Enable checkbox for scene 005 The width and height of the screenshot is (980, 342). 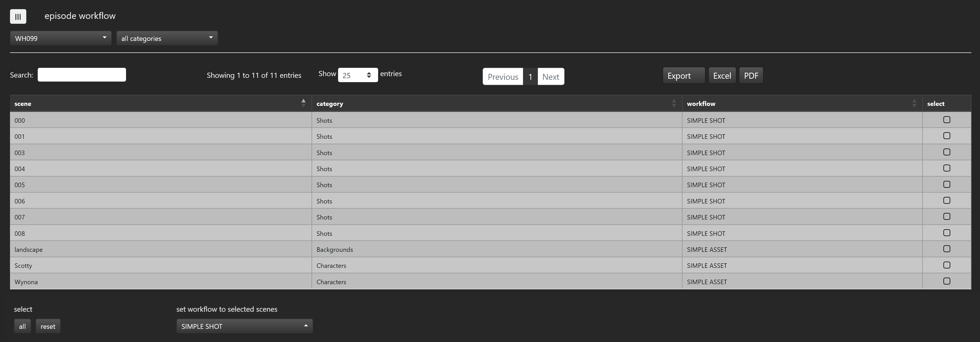(947, 185)
